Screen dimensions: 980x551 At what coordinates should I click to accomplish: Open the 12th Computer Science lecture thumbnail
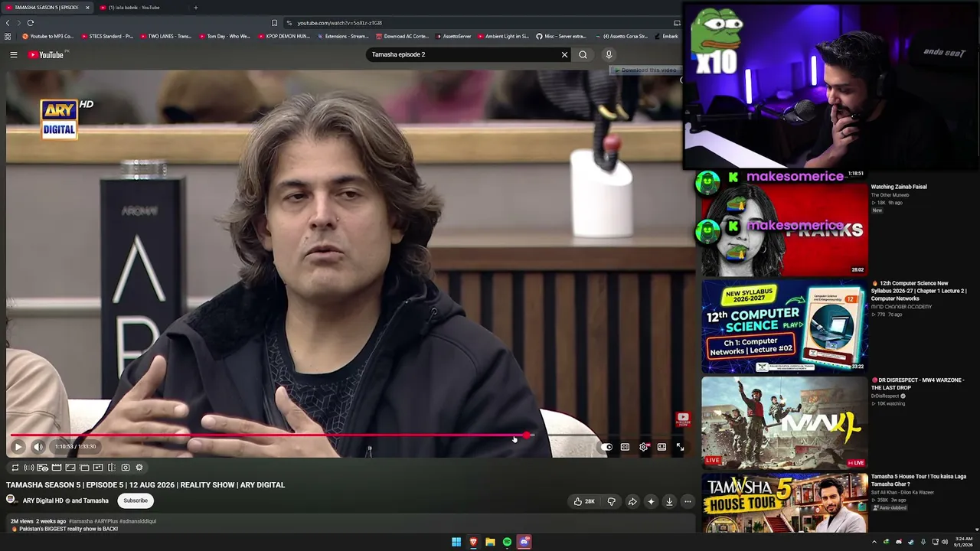pyautogui.click(x=785, y=326)
